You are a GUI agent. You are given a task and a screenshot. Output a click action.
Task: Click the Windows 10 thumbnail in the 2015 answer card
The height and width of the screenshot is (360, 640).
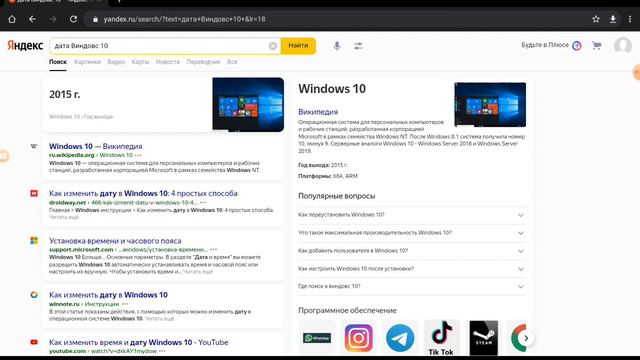point(248,104)
